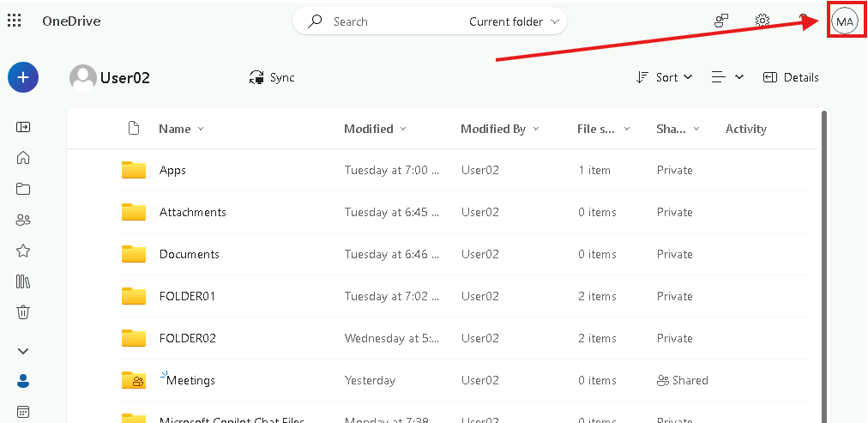Click the OneDrive title link
Viewport: 868px width, 423px height.
[71, 21]
